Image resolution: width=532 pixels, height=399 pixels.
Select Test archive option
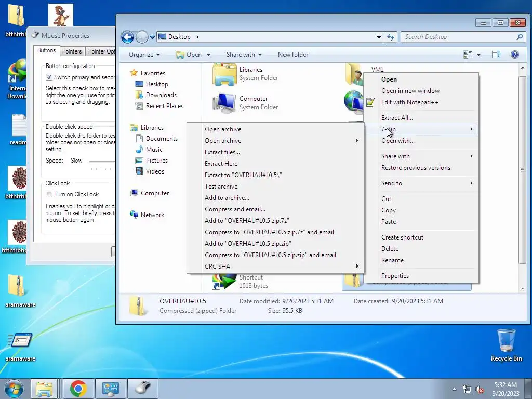276,187
